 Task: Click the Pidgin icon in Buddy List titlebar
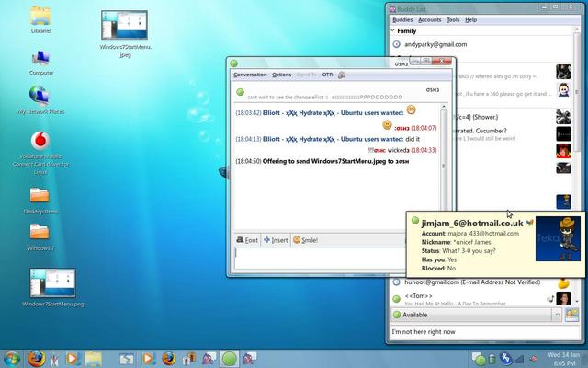(x=392, y=8)
